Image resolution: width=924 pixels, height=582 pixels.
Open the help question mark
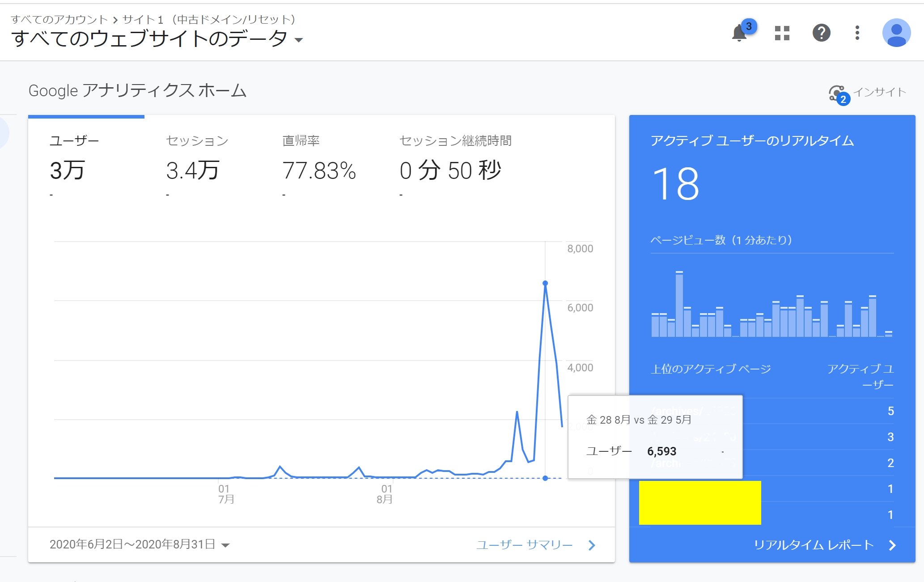tap(821, 33)
